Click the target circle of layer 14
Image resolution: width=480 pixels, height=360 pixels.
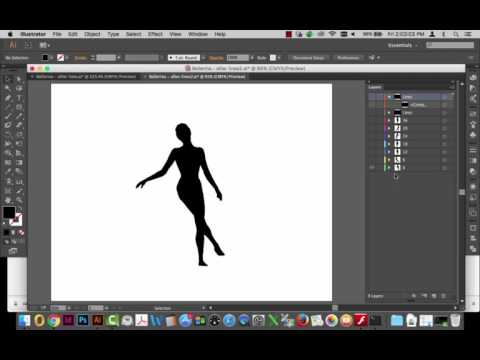click(444, 136)
